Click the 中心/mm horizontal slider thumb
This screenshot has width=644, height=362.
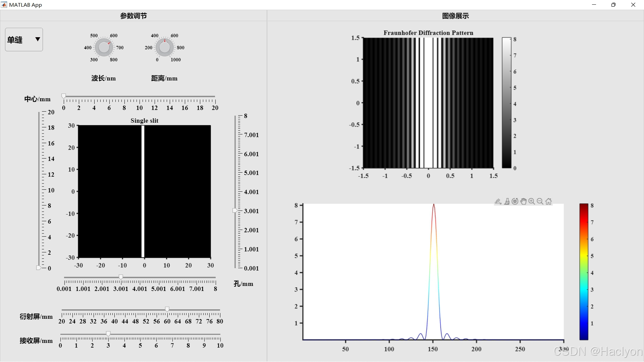pos(64,96)
